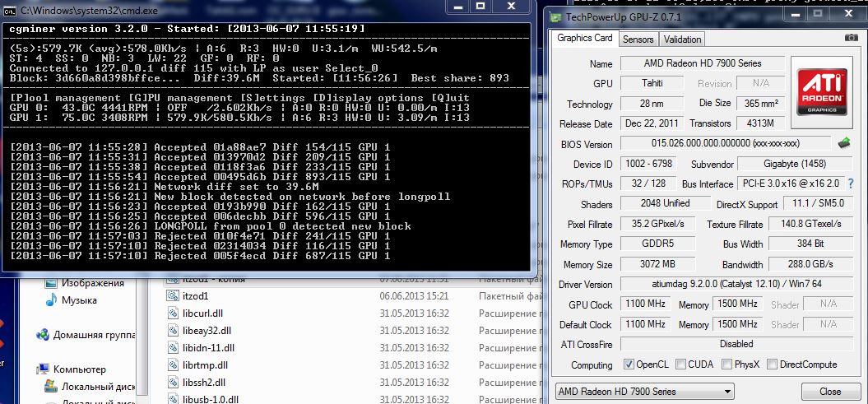Screen dimensions: 868x404
Task: Open the AMD Radeon HD 7900 Series dropdown
Action: tap(645, 392)
